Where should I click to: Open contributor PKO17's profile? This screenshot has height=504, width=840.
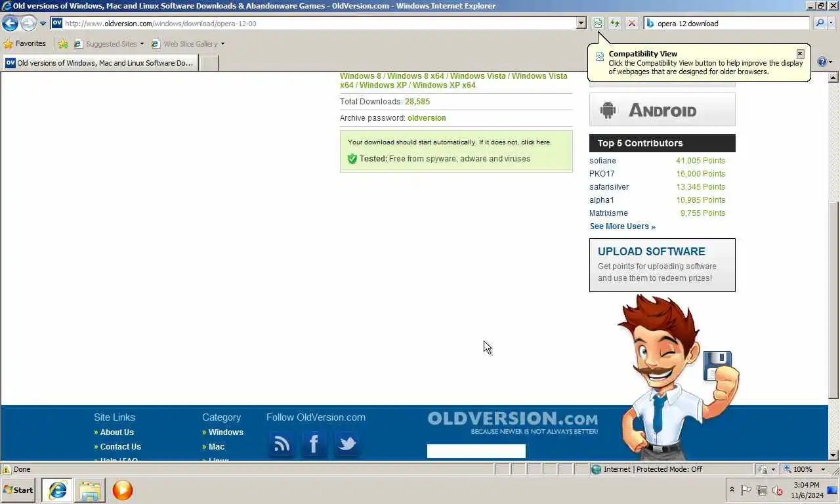point(602,174)
